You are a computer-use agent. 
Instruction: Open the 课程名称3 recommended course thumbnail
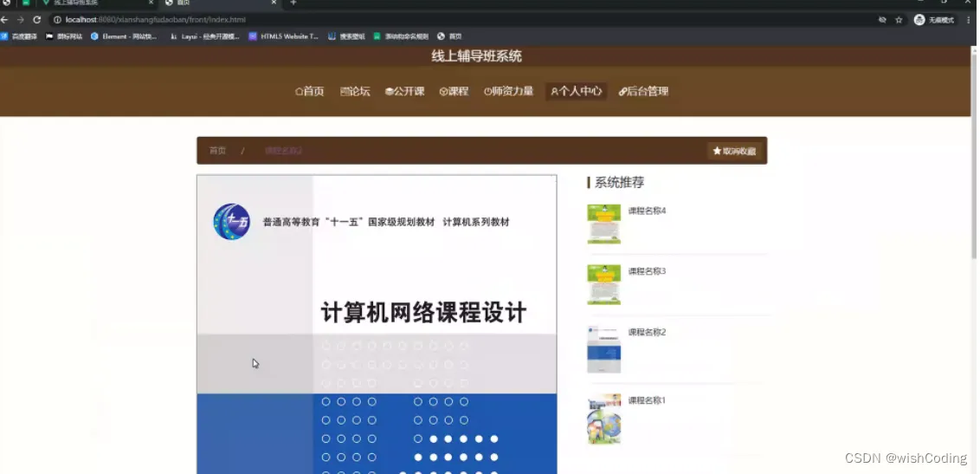[x=603, y=284]
